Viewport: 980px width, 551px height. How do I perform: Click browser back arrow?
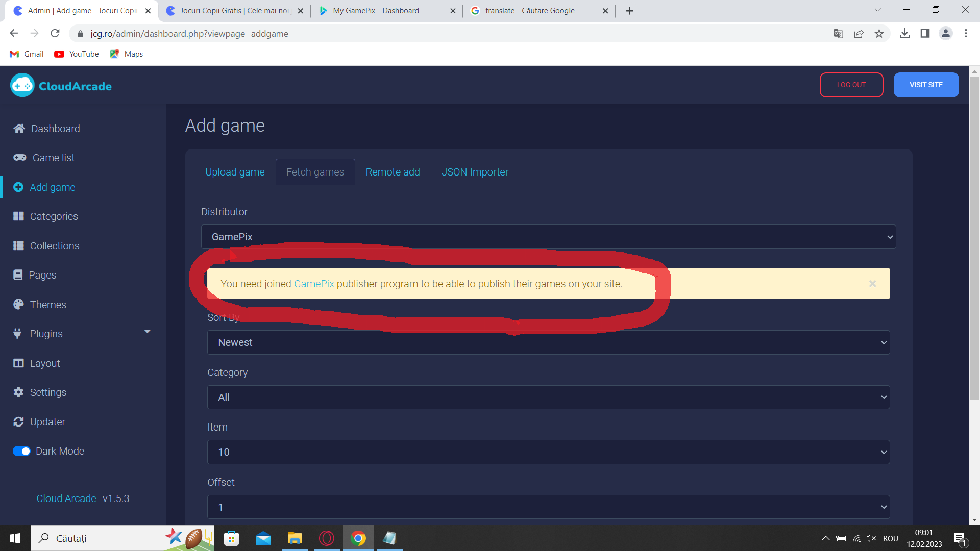pyautogui.click(x=14, y=34)
